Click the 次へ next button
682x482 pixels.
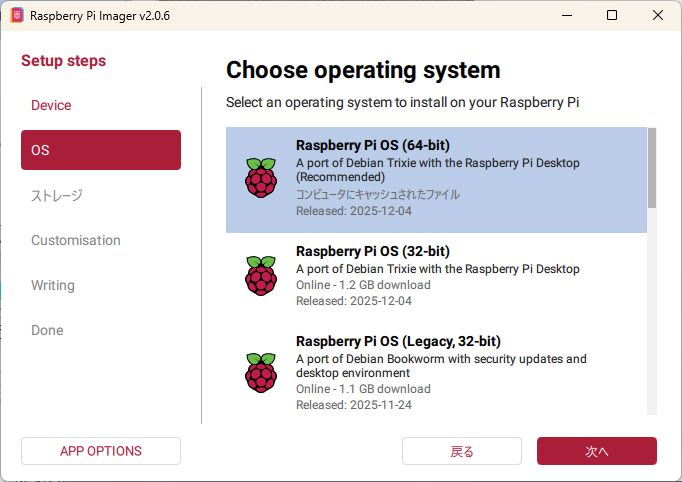[x=597, y=451]
